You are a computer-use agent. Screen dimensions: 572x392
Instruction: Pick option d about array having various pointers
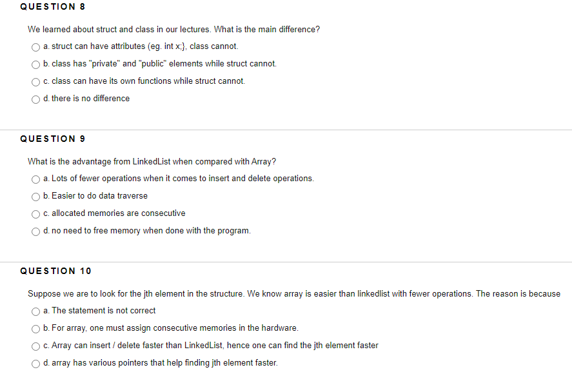click(x=35, y=363)
